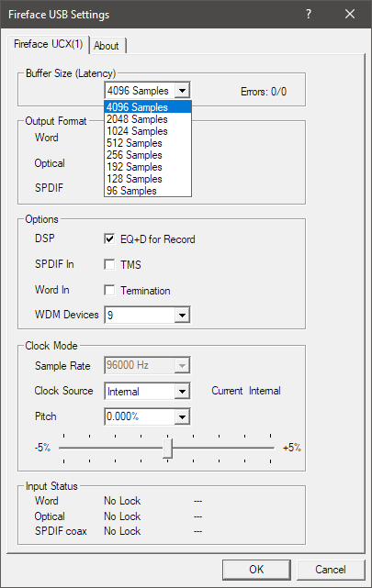Image resolution: width=372 pixels, height=588 pixels.
Task: Open the Pitch percentage dropdown
Action: tap(147, 416)
